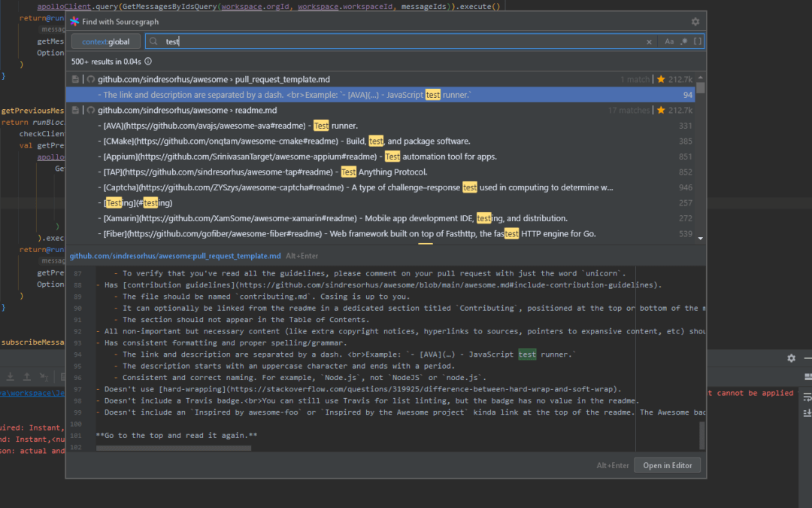This screenshot has width=812, height=508.
Task: Click star icon on readme.md row
Action: pos(661,111)
